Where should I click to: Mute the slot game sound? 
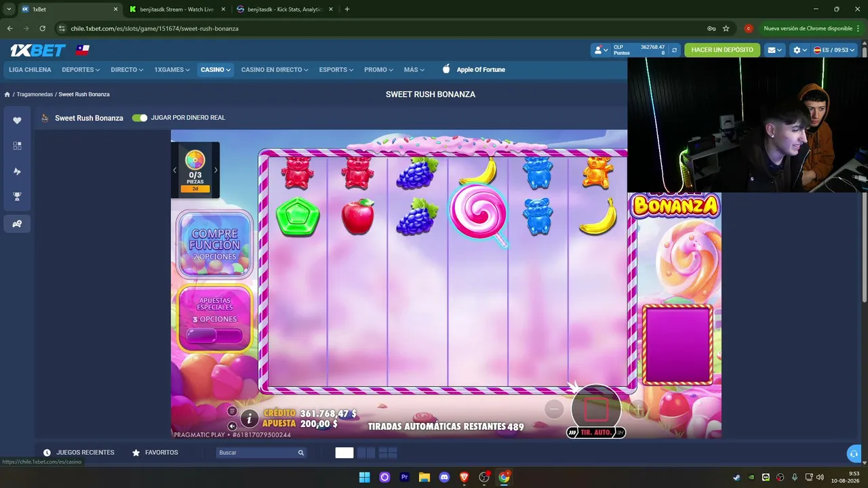click(x=232, y=426)
